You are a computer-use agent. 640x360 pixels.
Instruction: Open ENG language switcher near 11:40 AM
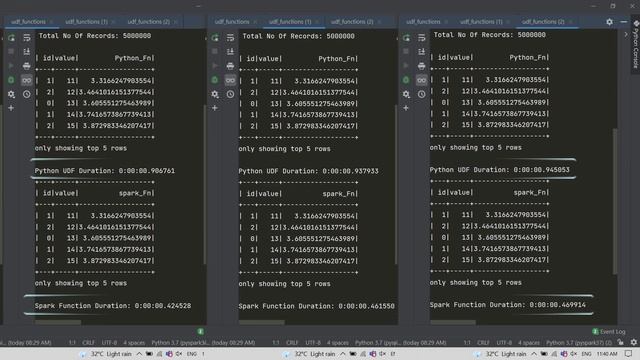pos(587,354)
